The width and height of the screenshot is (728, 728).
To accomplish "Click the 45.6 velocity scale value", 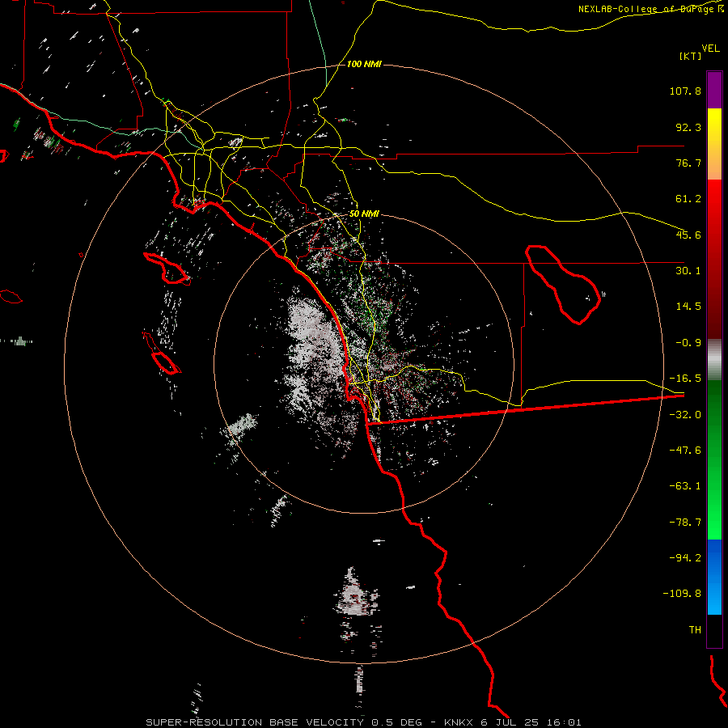I will (688, 235).
